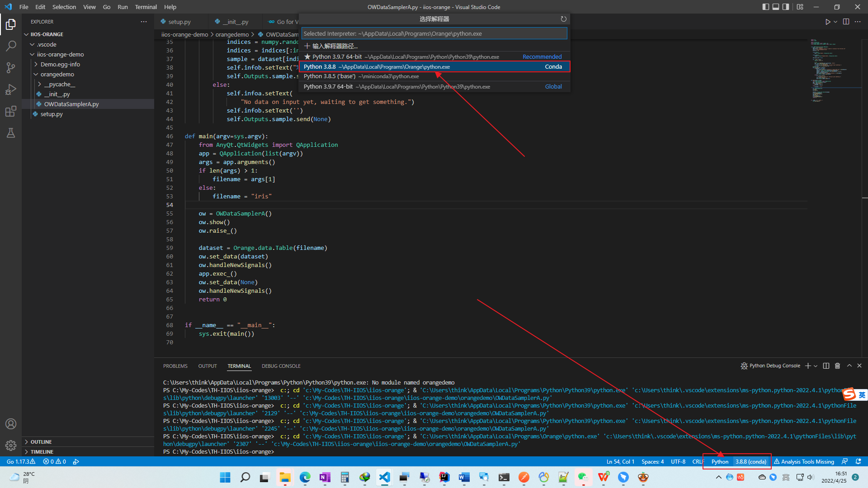Click enter interpreter path option

434,46
